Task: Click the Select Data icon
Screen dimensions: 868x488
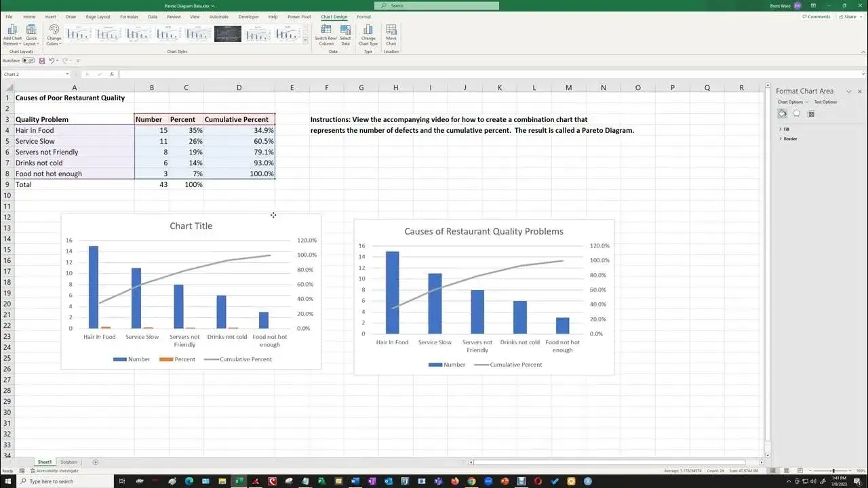Action: coord(346,35)
